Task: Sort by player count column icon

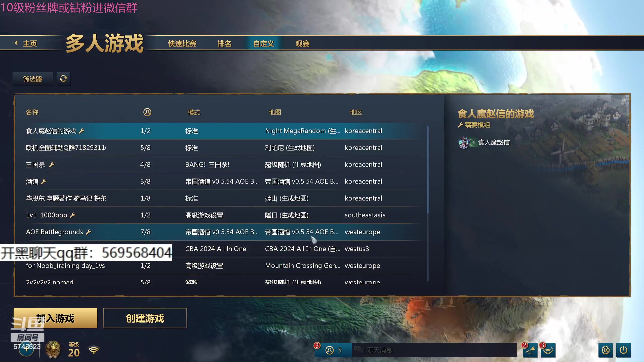Action: click(147, 112)
